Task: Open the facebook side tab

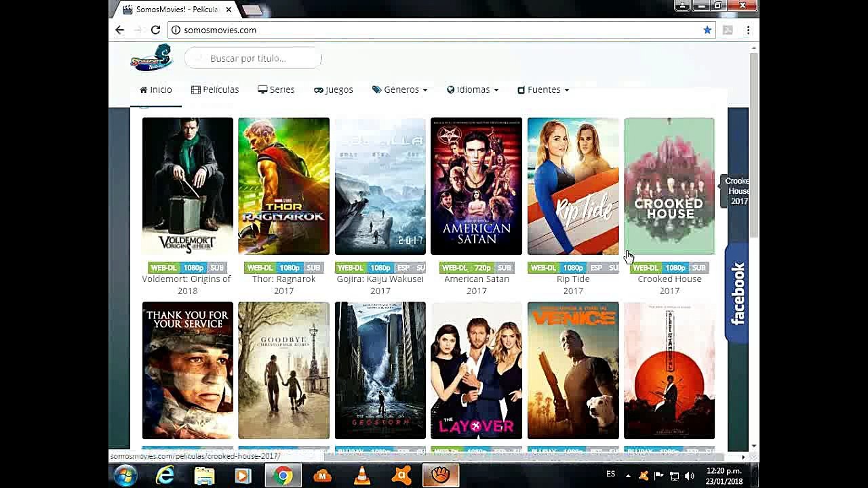Action: click(737, 293)
